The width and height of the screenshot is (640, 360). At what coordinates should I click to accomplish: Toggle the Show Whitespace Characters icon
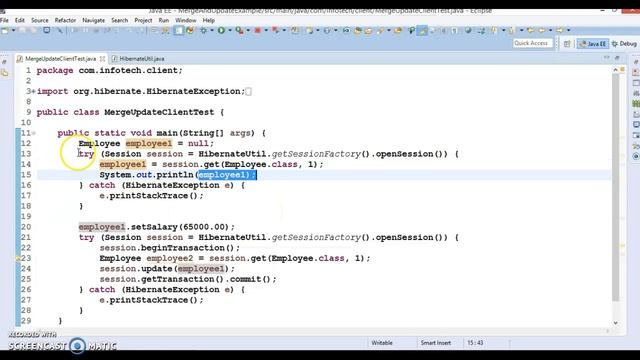click(453, 31)
